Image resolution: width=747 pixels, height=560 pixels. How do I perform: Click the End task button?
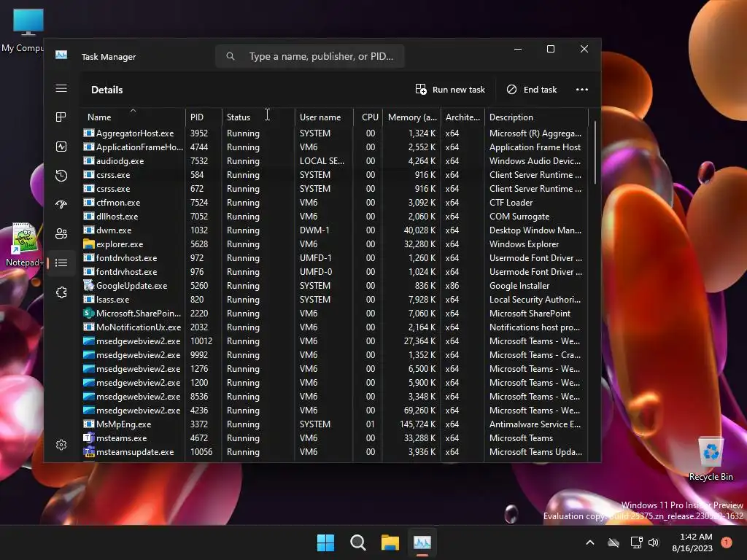point(532,90)
